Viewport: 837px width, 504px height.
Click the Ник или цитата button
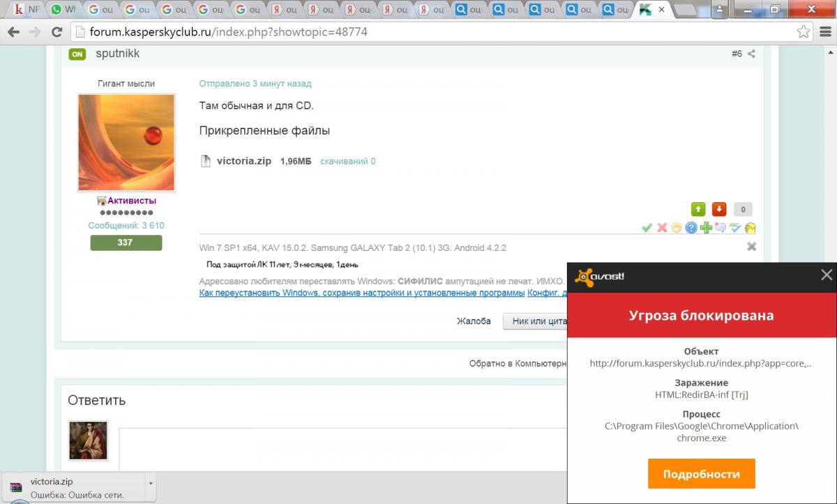(x=535, y=321)
